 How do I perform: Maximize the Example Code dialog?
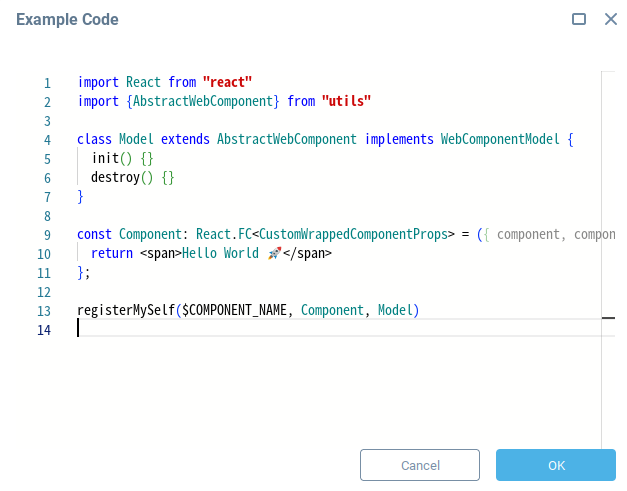579,19
